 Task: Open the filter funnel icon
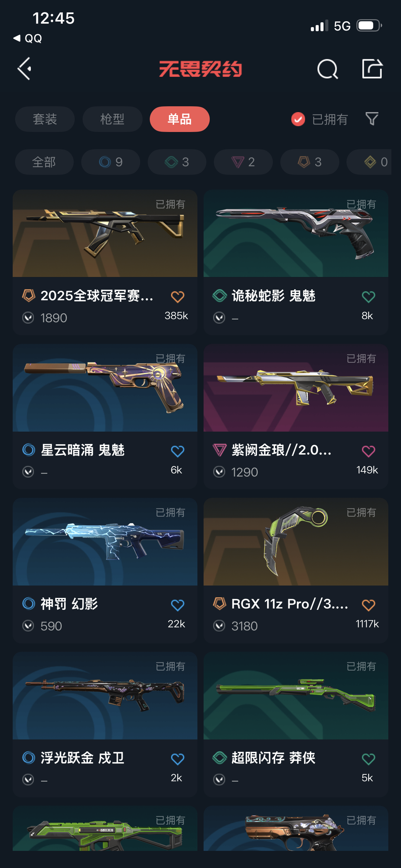(372, 119)
